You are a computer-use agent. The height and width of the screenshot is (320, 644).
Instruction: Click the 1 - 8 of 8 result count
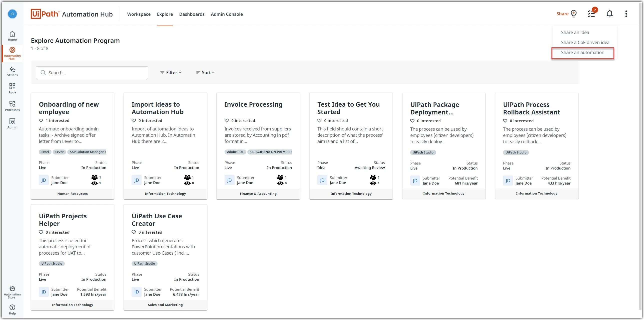point(40,49)
